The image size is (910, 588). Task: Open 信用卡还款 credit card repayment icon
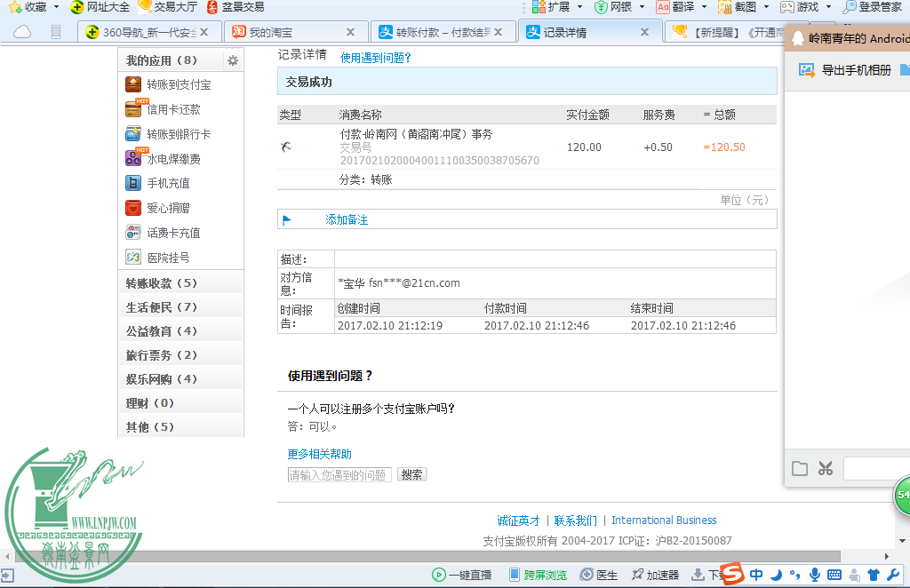click(x=133, y=109)
